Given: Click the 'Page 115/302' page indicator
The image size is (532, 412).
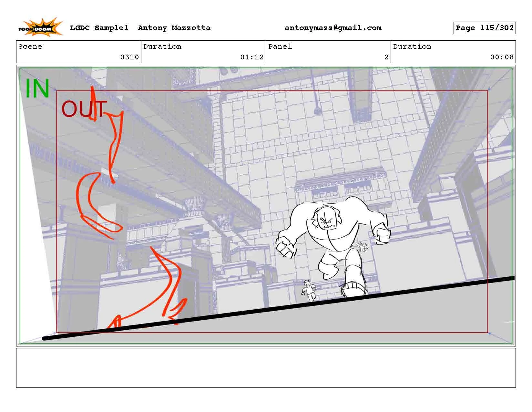Looking at the screenshot, I should pos(485,28).
